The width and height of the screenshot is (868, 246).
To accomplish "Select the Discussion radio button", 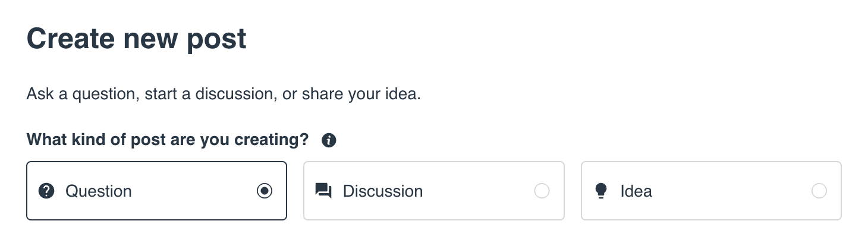I will 542,191.
